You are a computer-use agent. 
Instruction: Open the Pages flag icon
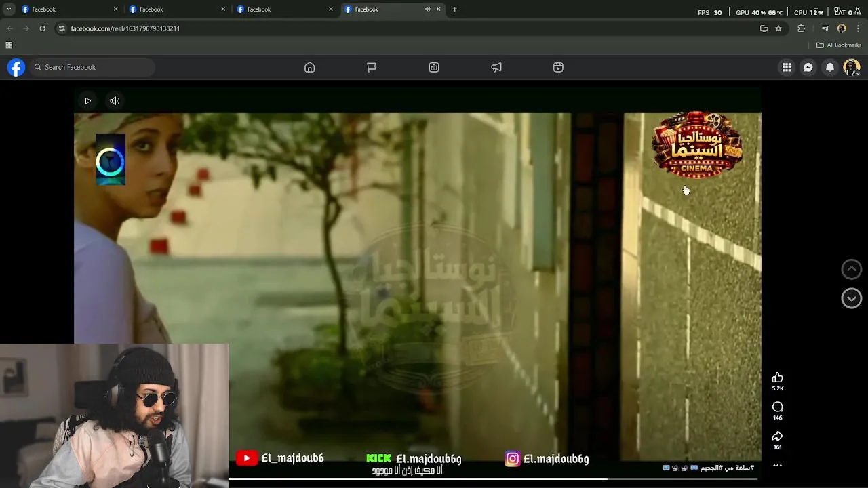(x=372, y=67)
